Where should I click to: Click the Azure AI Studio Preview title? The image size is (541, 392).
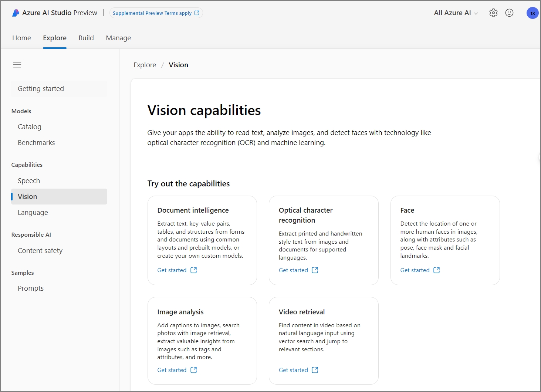point(60,13)
